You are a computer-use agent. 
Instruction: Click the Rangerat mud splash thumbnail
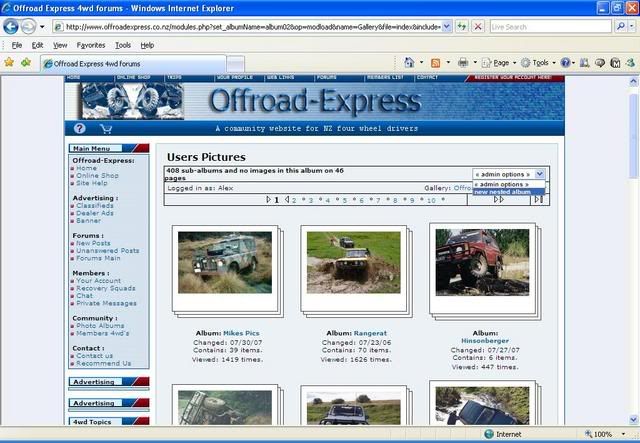[353, 262]
